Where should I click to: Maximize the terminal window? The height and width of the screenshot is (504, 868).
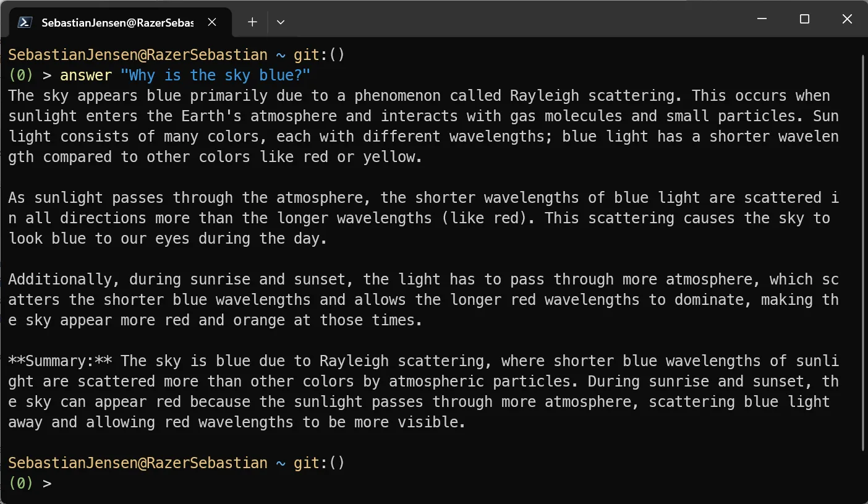point(804,19)
